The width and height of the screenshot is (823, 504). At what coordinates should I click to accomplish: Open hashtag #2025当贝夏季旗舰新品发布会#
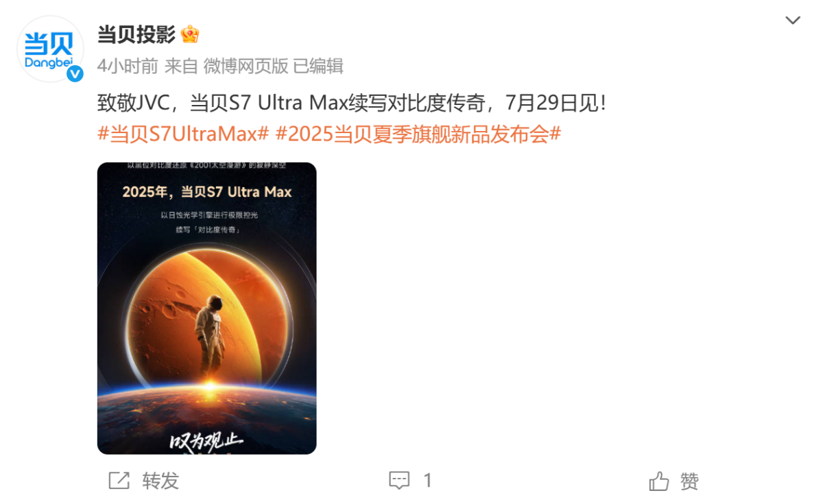click(418, 134)
